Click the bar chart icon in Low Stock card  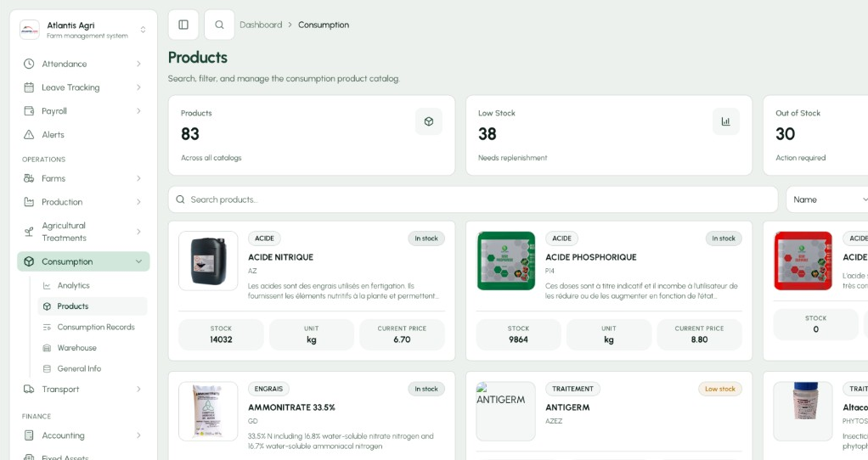click(x=725, y=121)
